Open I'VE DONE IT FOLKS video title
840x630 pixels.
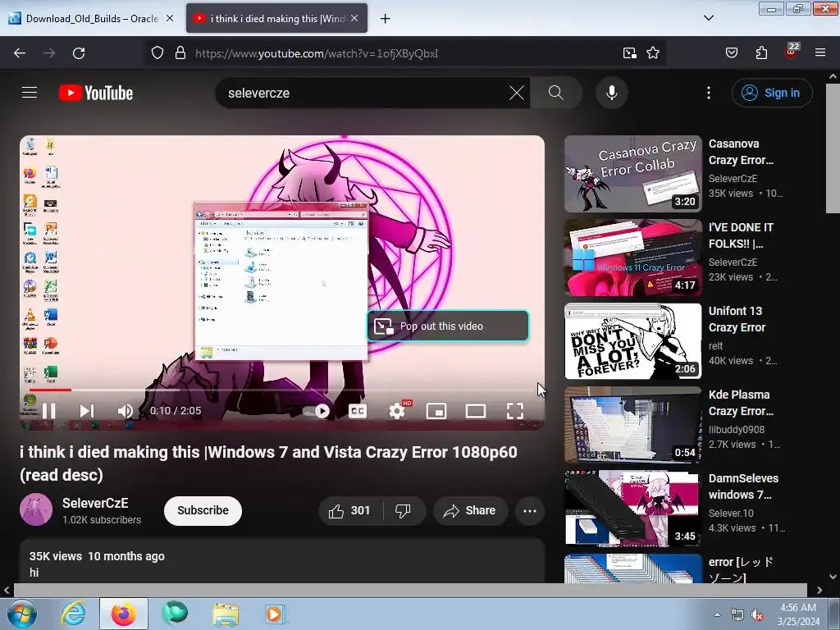(741, 235)
